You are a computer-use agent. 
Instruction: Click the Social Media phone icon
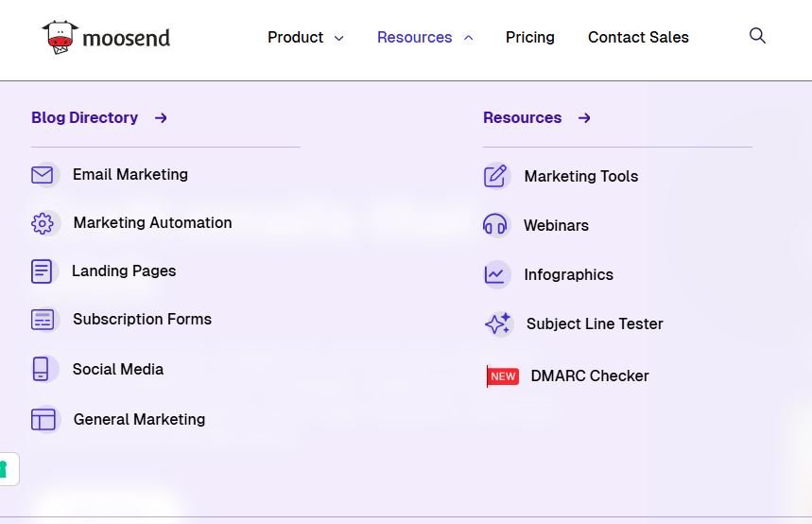[41, 369]
